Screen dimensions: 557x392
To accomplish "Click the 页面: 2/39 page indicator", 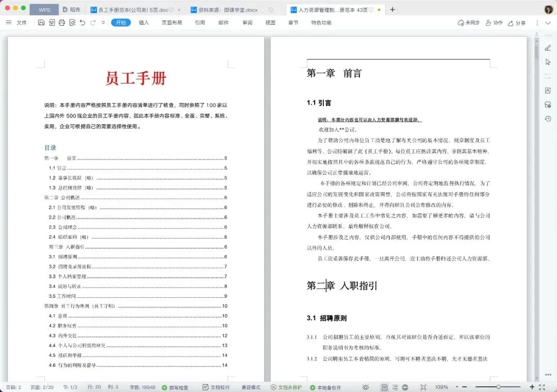I will (42, 387).
